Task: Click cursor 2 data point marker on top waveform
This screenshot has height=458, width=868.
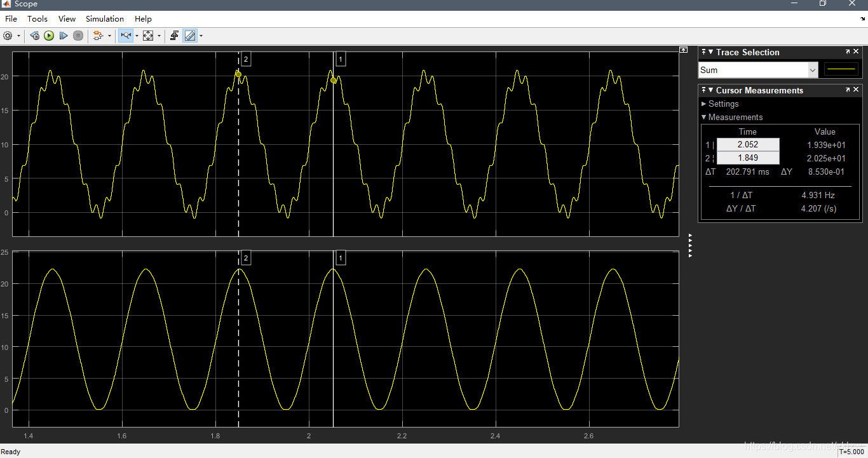Action: pos(238,74)
